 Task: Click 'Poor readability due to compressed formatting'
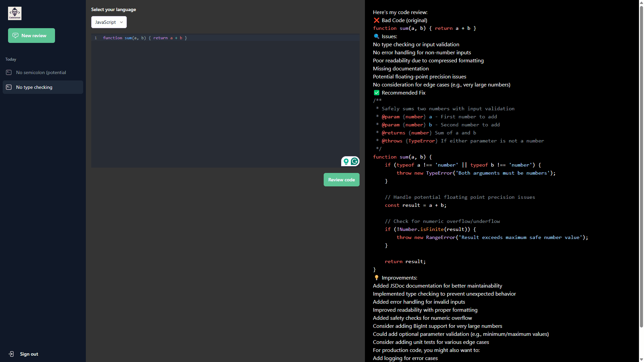point(428,61)
